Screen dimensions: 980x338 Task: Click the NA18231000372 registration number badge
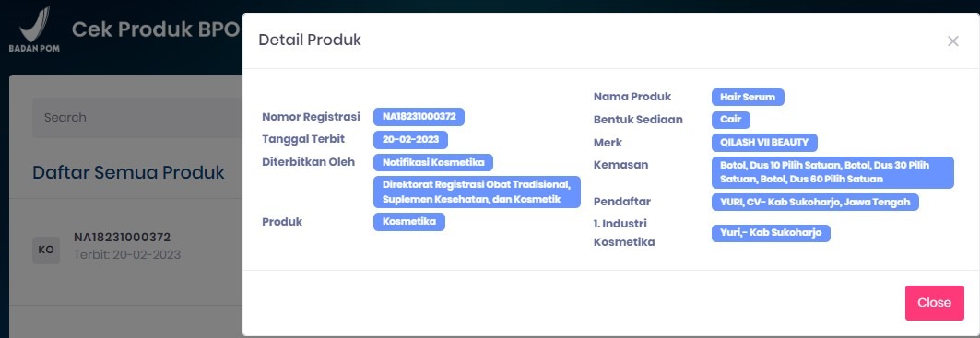click(419, 117)
